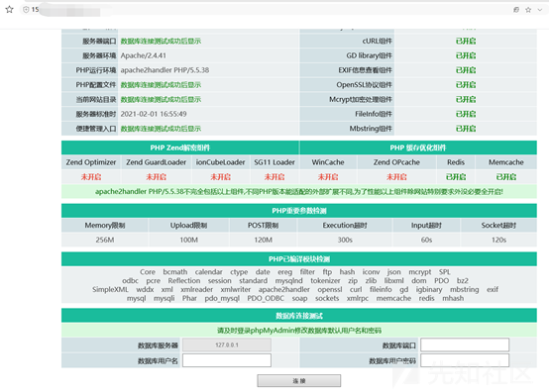Click the Redis 已开启 status
This screenshot has width=549, height=392.
[456, 177]
